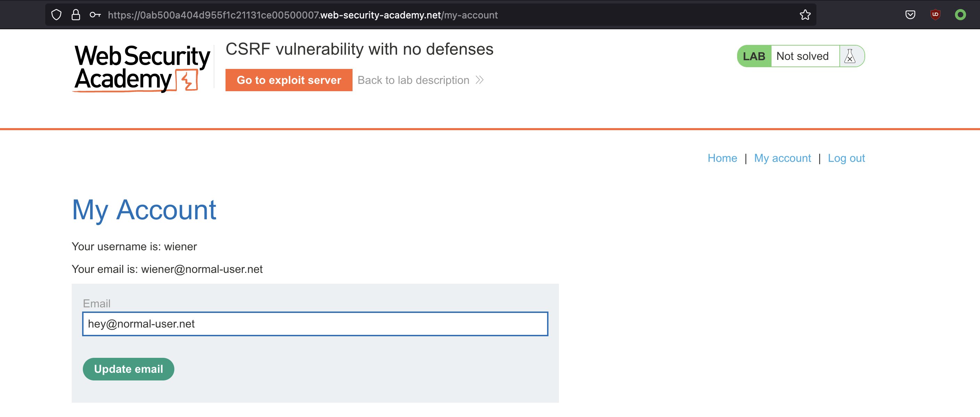Image resolution: width=980 pixels, height=417 pixels.
Task: Focus the Email input field
Action: (x=315, y=324)
